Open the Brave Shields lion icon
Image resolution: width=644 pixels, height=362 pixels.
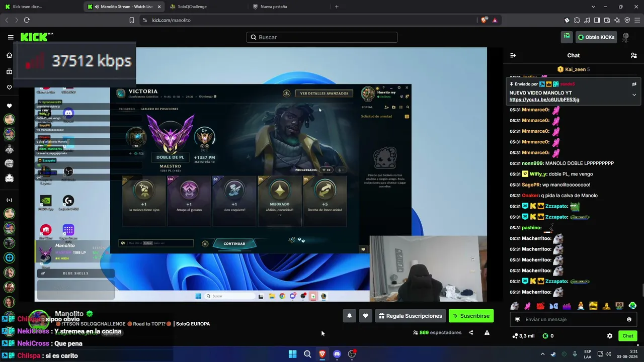pyautogui.click(x=484, y=20)
